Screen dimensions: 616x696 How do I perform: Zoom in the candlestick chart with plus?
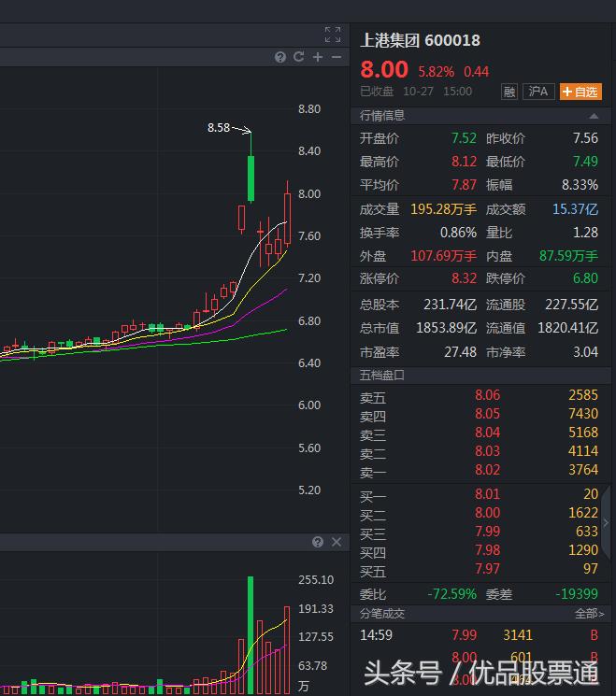point(318,57)
